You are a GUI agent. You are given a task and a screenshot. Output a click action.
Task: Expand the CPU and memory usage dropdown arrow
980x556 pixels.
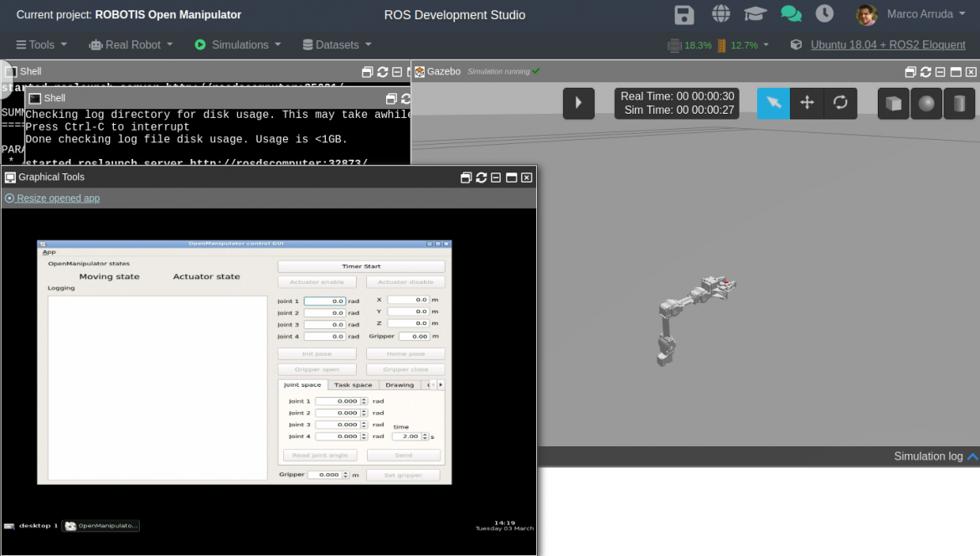[x=766, y=45]
